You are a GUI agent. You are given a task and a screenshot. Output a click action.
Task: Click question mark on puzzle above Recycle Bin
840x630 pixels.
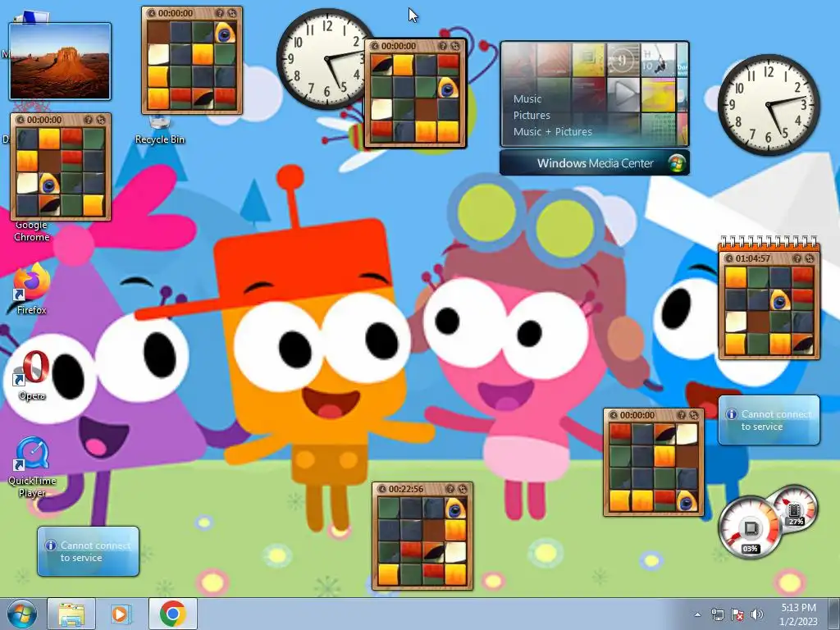point(220,13)
